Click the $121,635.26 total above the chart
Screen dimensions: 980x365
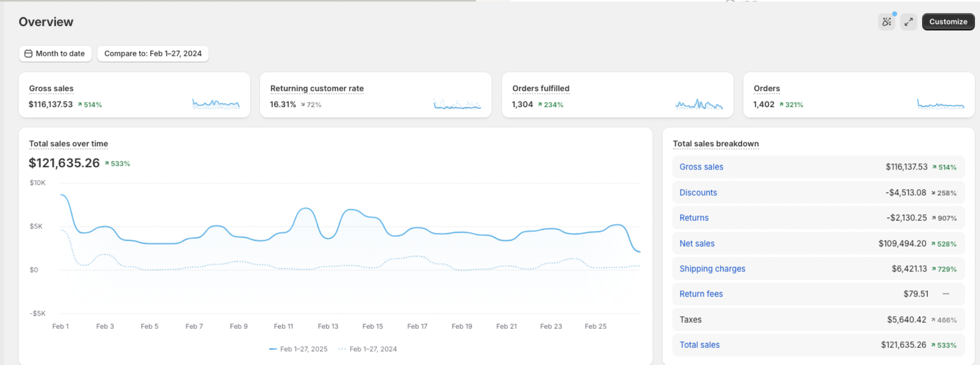(x=64, y=163)
